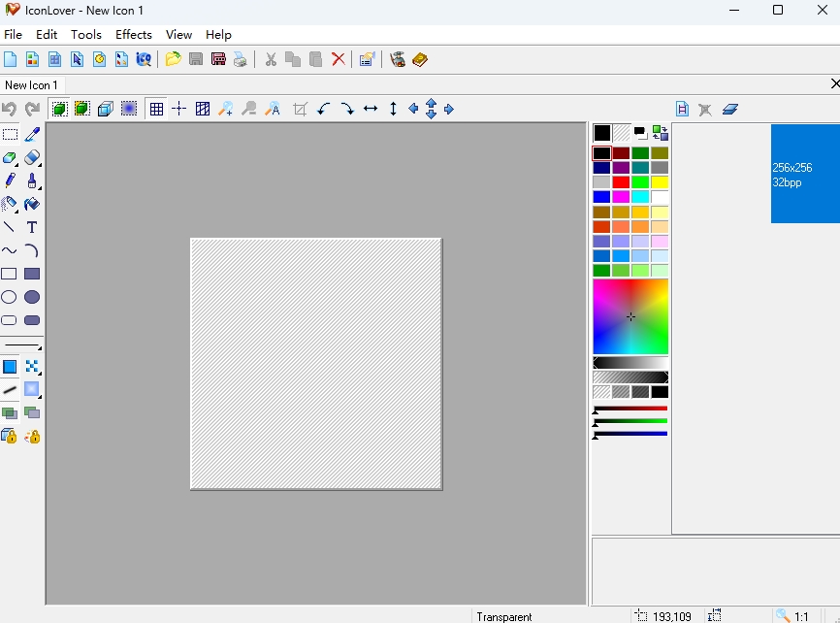Click the first padlock icon
The height and width of the screenshot is (623, 840).
coord(10,437)
